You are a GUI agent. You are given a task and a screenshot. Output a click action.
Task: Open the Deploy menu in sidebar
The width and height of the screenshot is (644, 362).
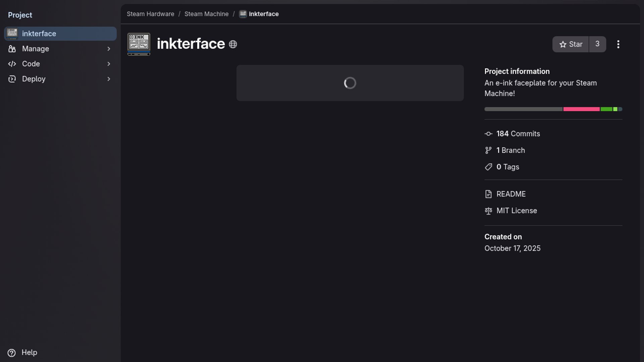click(60, 79)
